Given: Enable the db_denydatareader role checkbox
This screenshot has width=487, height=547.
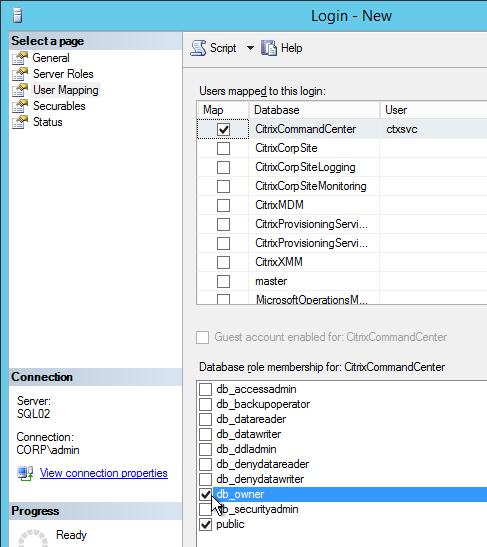Looking at the screenshot, I should point(205,464).
